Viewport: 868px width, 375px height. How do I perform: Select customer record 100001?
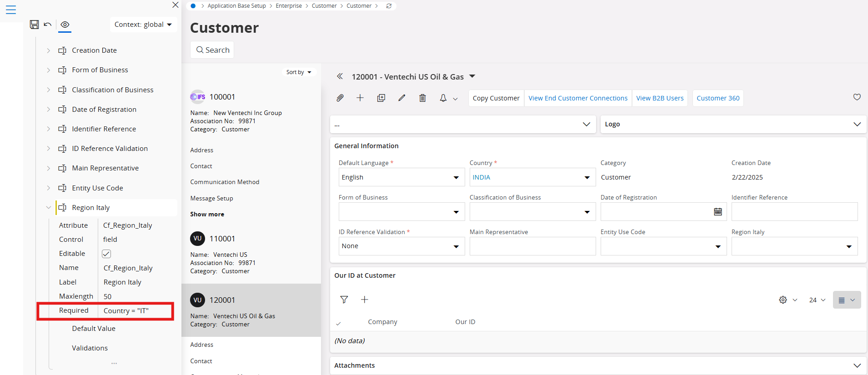pyautogui.click(x=222, y=97)
